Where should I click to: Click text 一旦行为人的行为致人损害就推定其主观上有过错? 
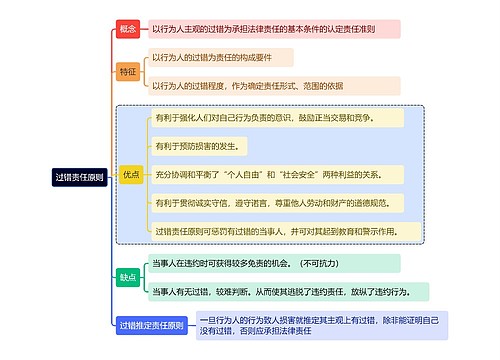point(287,320)
